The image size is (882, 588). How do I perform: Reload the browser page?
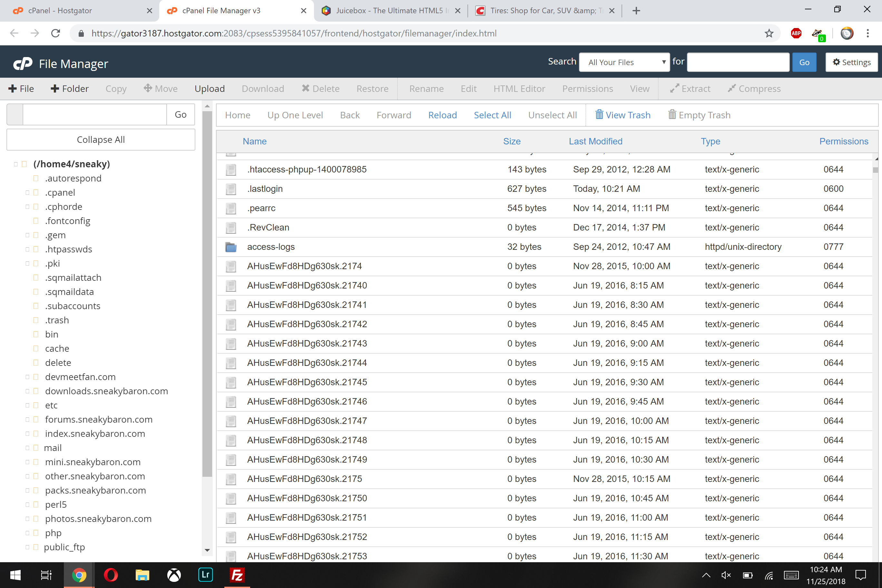point(55,34)
